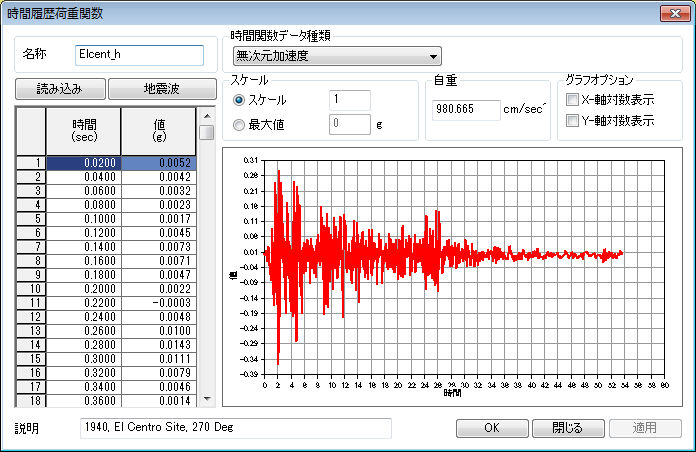Select row header number 10
This screenshot has height=452, width=696.
[31, 289]
